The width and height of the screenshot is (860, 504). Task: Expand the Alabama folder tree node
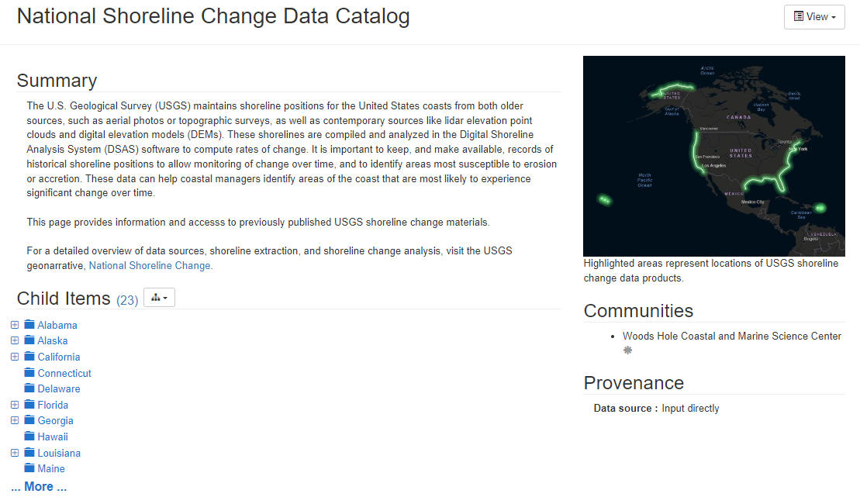[15, 325]
